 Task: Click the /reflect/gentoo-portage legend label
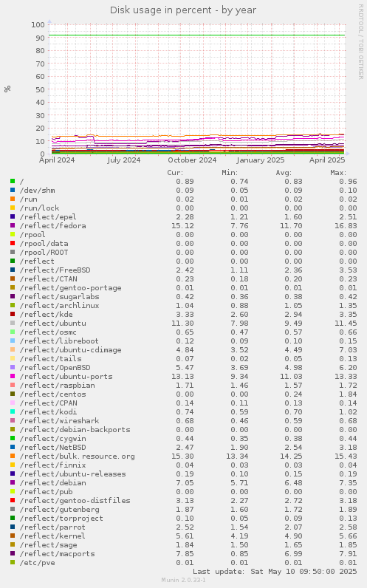click(70, 288)
